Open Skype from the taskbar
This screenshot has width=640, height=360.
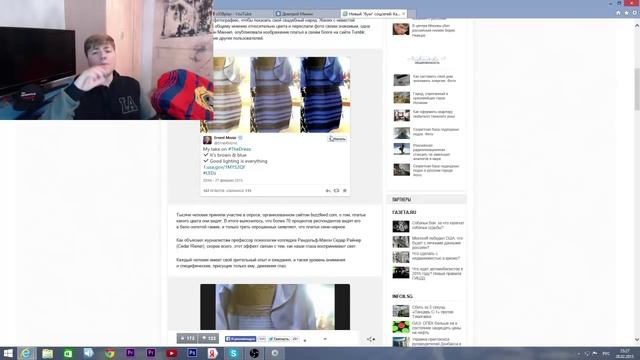233,353
